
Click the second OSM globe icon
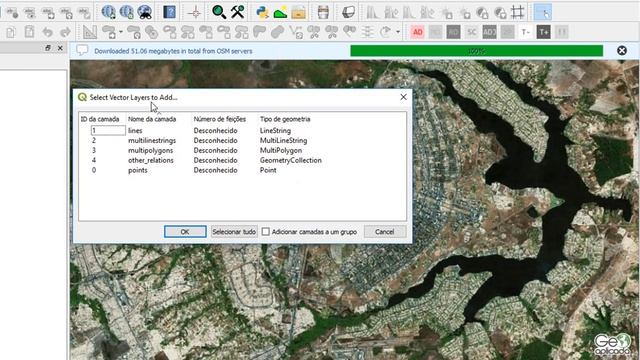coord(127,12)
